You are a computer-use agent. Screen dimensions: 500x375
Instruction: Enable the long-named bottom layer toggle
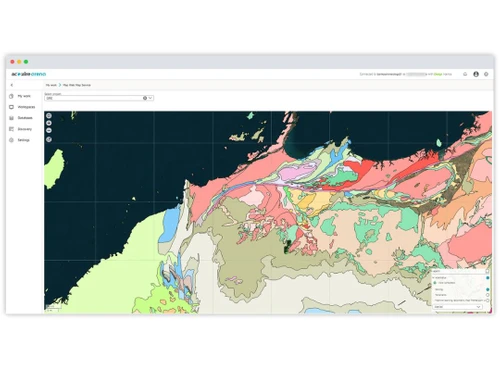[x=487, y=300]
